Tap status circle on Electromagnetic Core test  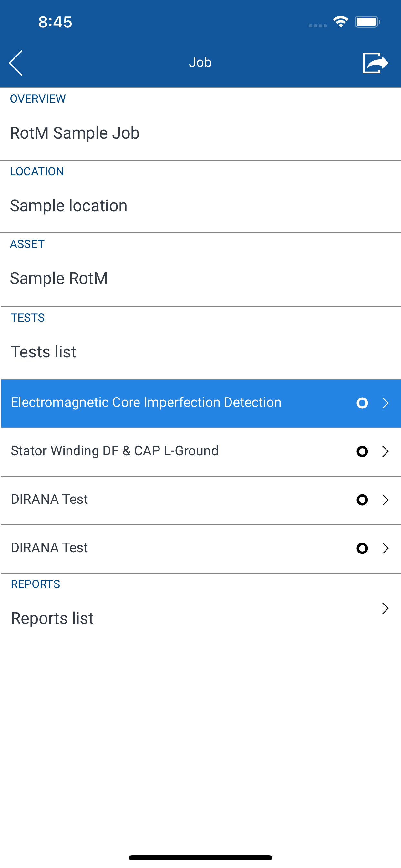362,403
